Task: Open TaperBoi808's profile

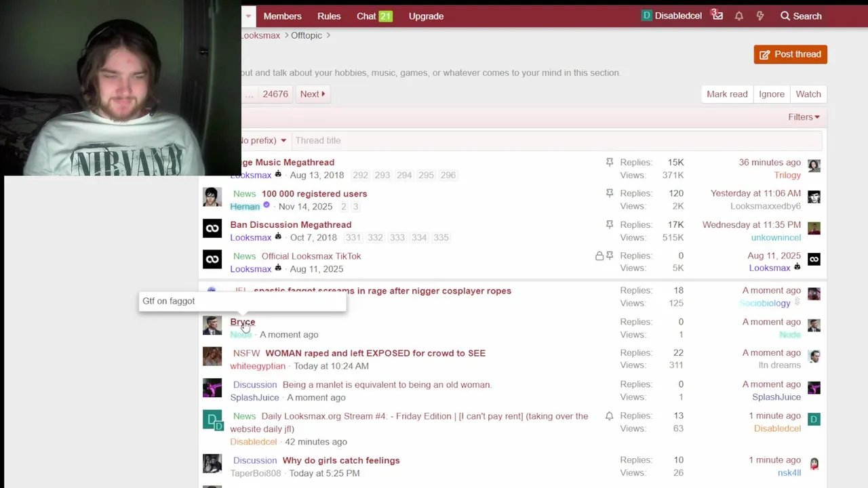Action: pos(255,473)
